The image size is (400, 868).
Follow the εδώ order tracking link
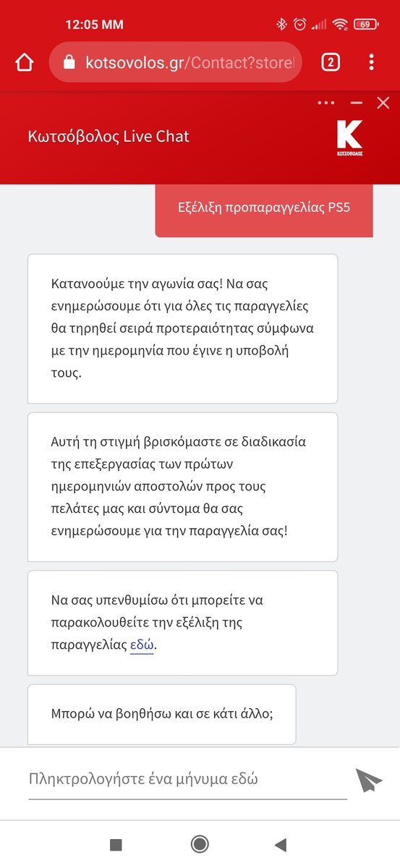click(x=142, y=644)
